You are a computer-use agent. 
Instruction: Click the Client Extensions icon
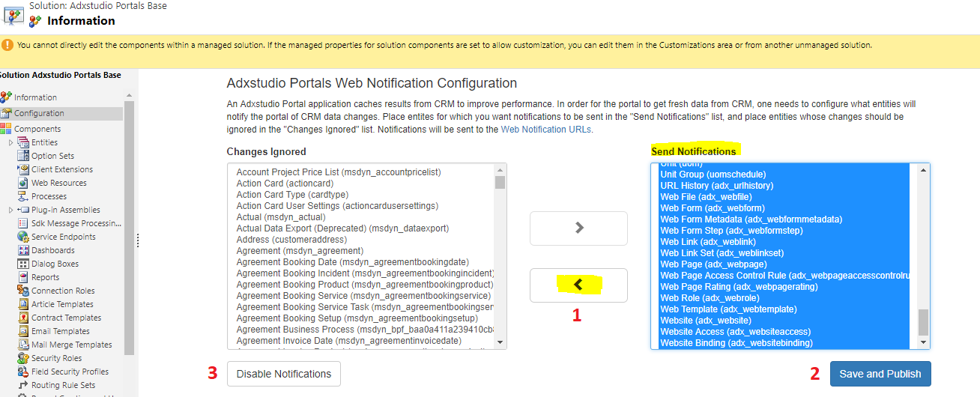click(23, 169)
